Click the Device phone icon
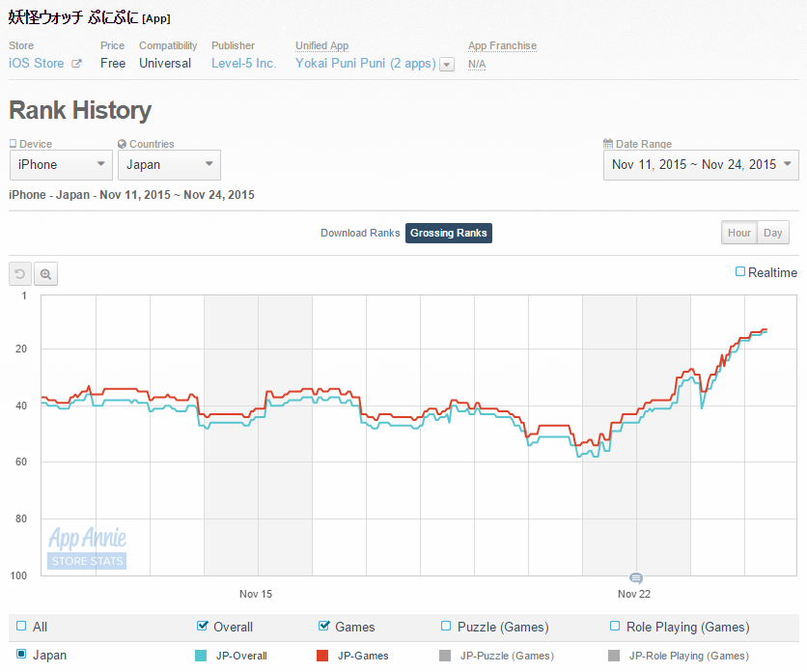807x672 pixels. [13, 144]
